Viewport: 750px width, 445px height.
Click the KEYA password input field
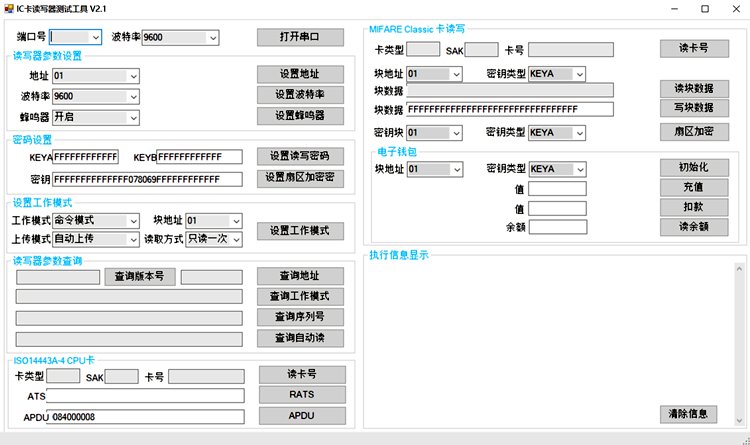(86, 157)
